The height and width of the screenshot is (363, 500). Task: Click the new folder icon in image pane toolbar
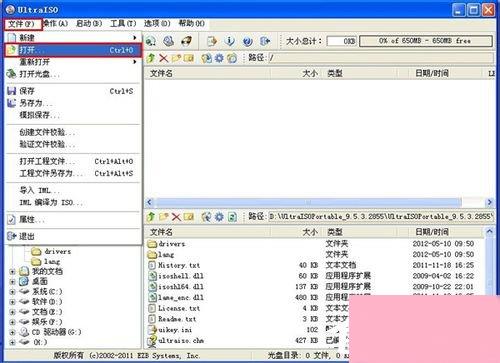coord(176,58)
